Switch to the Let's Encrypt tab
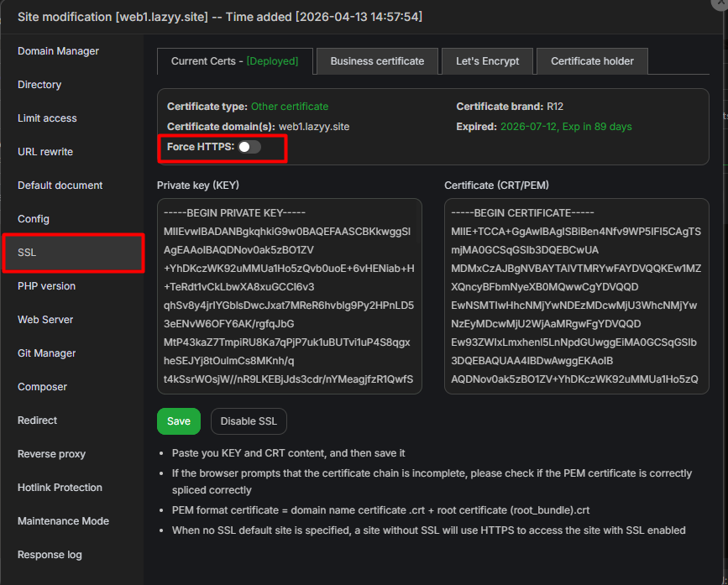Viewport: 728px width, 585px height. pyautogui.click(x=487, y=61)
